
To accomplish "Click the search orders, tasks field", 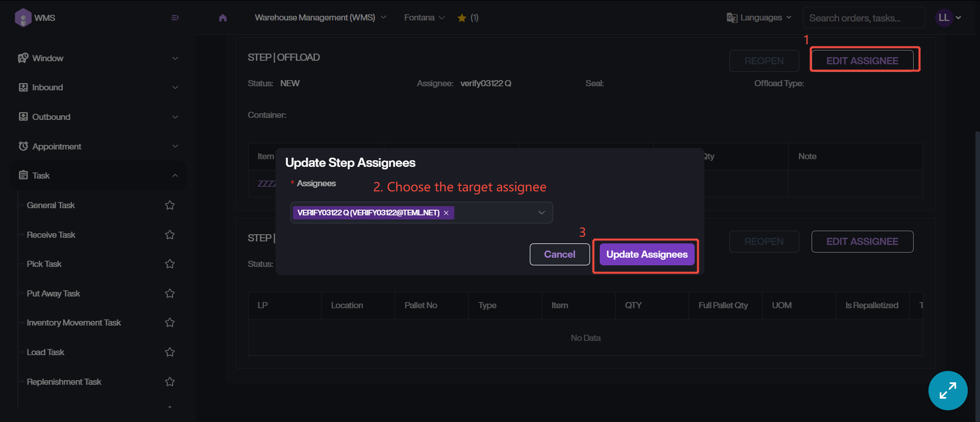I will 863,18.
